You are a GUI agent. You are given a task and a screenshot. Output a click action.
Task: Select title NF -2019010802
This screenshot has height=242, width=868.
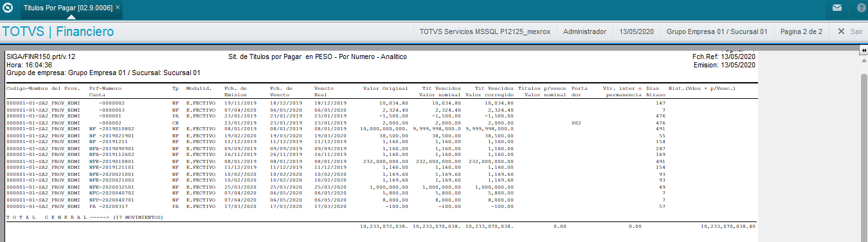pos(111,128)
